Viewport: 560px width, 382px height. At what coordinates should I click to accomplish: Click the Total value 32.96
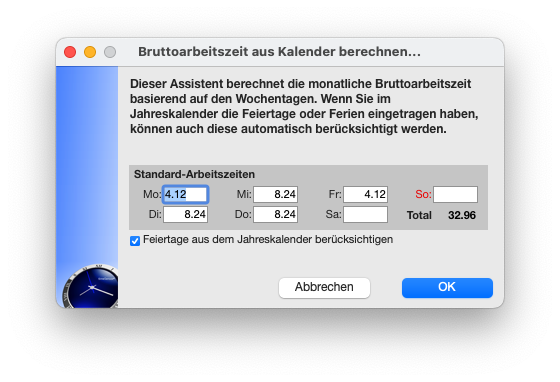click(462, 215)
